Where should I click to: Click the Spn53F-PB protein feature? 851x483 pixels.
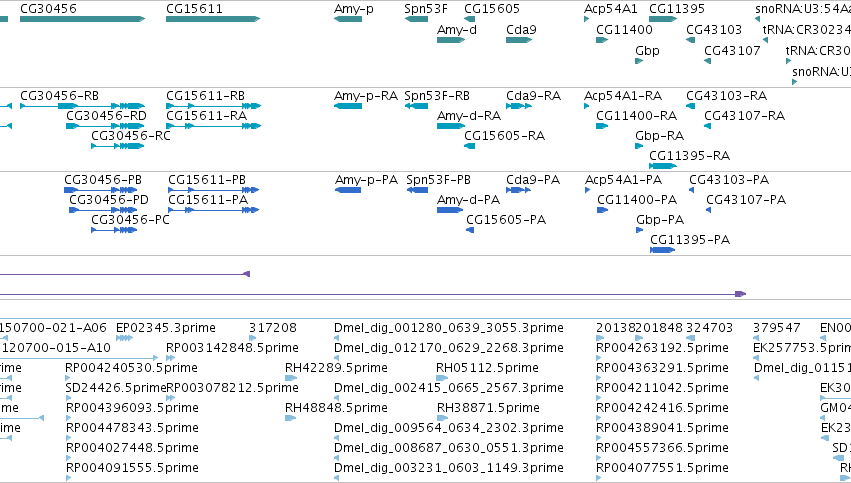pos(417,190)
